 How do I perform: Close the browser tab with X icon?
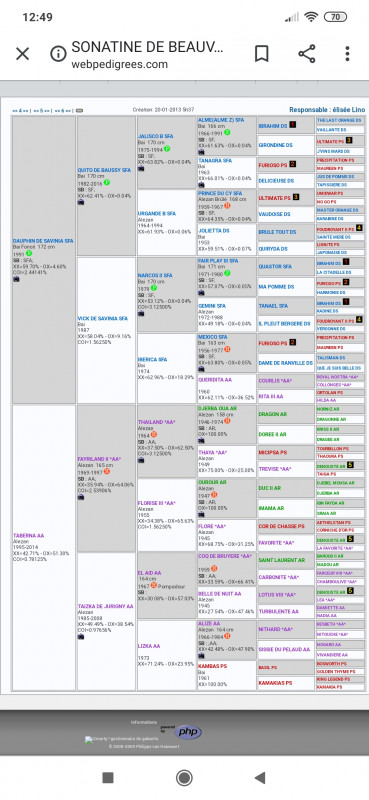tap(22, 54)
